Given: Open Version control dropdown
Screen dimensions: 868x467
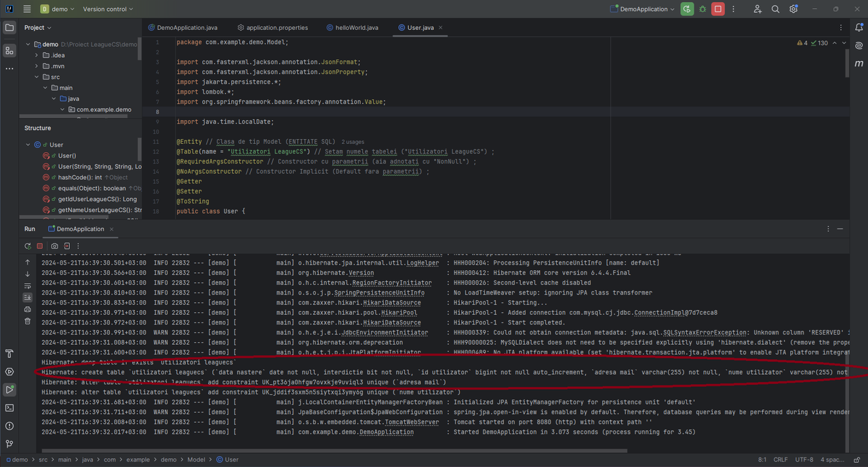Looking at the screenshot, I should coord(108,9).
